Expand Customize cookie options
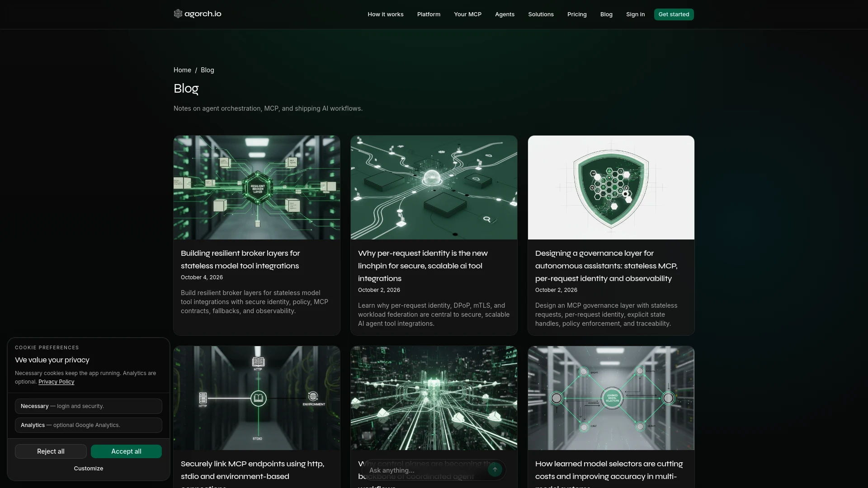 89,469
